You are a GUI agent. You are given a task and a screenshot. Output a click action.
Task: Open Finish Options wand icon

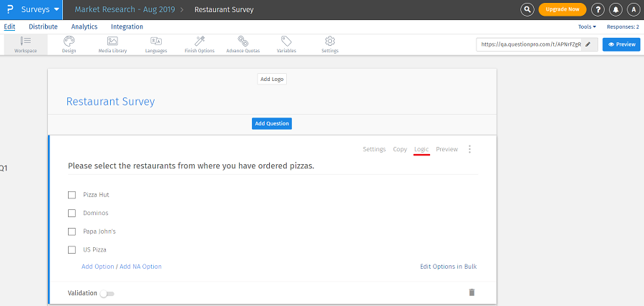[200, 42]
